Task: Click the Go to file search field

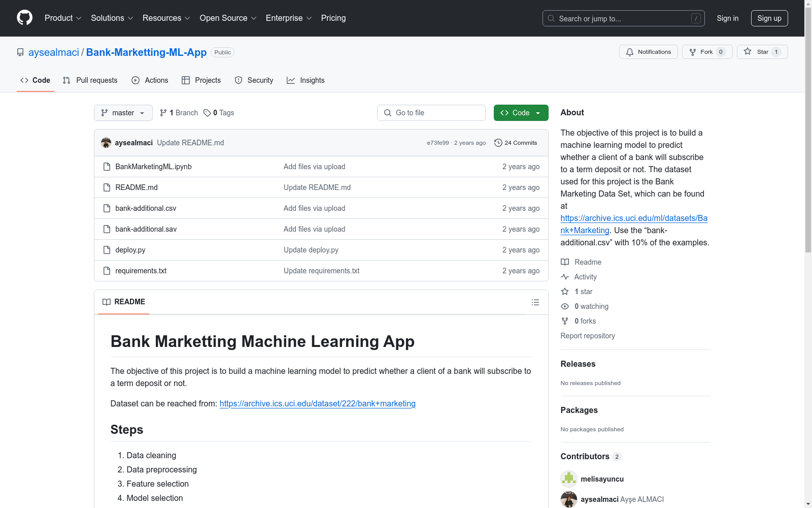Action: (431, 113)
